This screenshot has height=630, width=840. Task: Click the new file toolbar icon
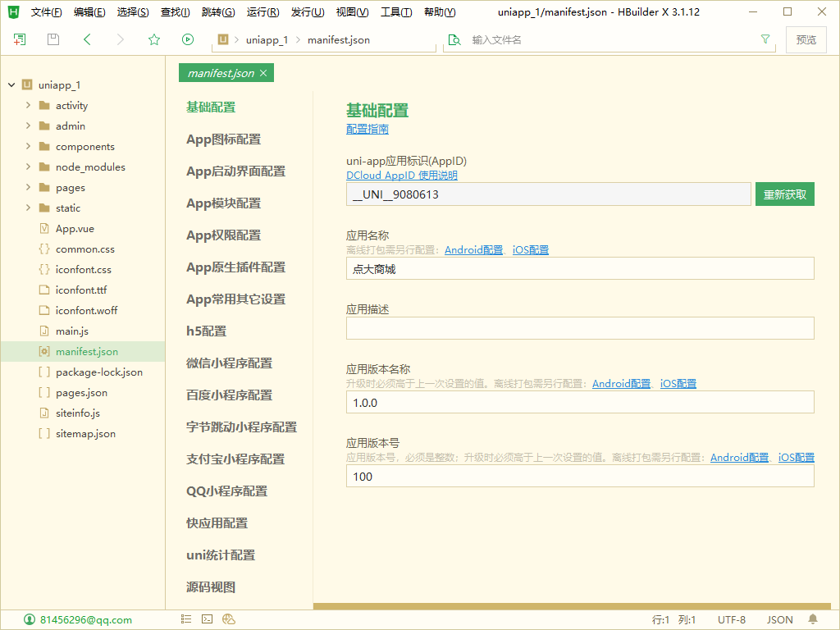point(20,39)
